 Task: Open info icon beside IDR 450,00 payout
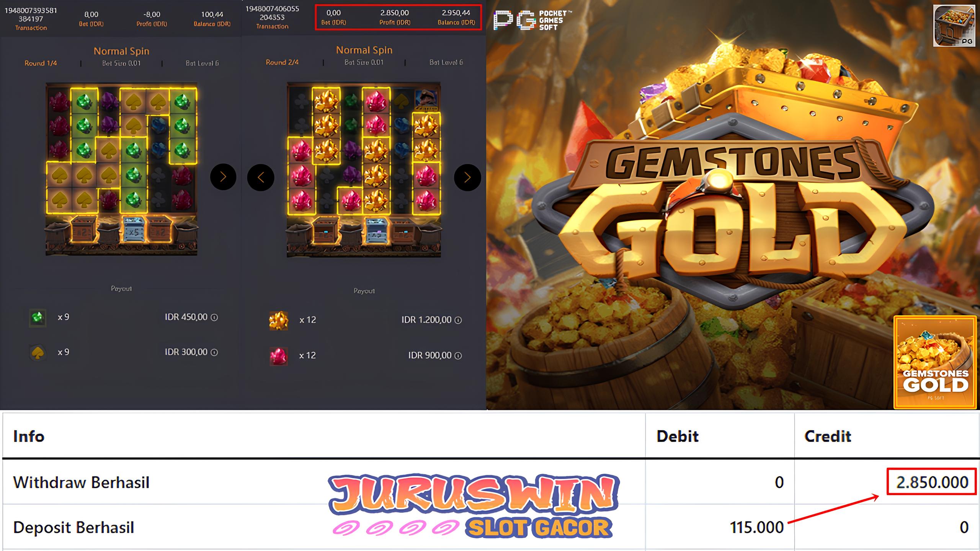pyautogui.click(x=214, y=317)
